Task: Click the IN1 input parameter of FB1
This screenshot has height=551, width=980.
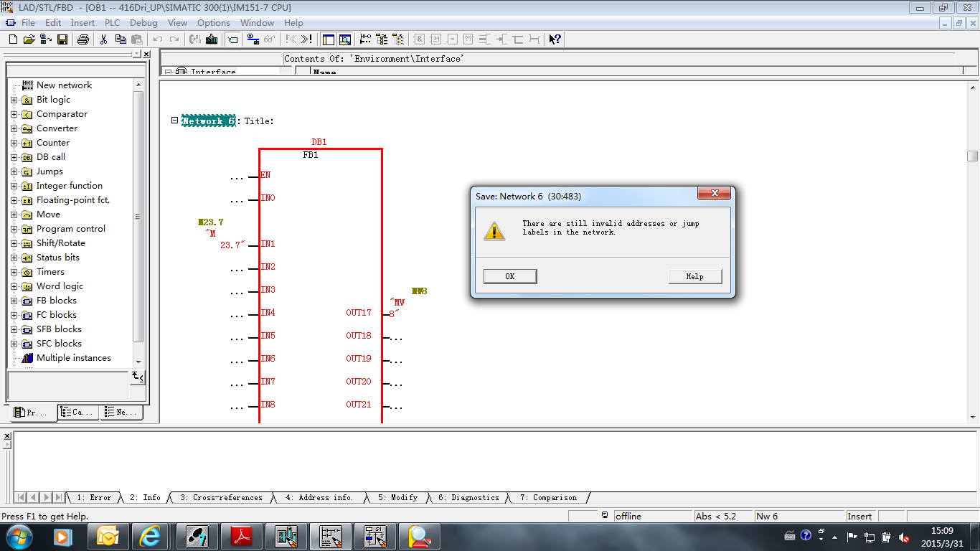Action: [268, 244]
